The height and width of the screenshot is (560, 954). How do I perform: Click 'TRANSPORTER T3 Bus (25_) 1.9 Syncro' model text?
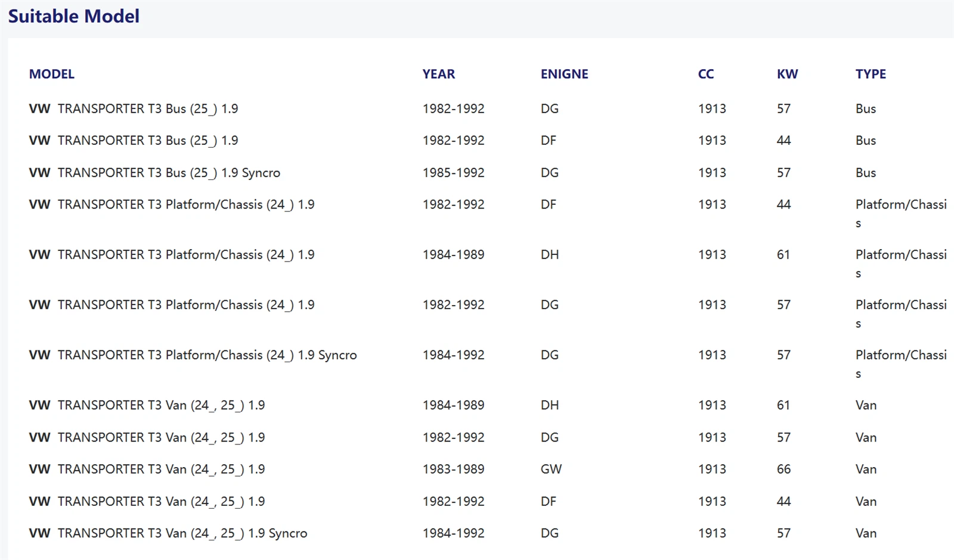coord(169,173)
